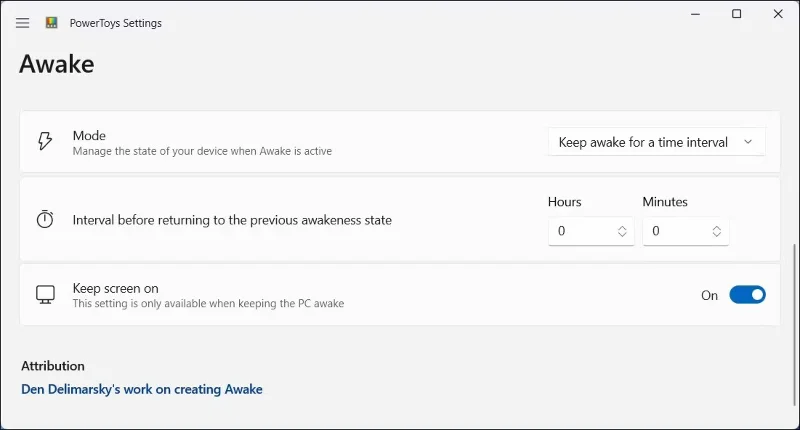Viewport: 800px width, 430px height.
Task: Click the On label beside the toggle
Action: coord(709,295)
